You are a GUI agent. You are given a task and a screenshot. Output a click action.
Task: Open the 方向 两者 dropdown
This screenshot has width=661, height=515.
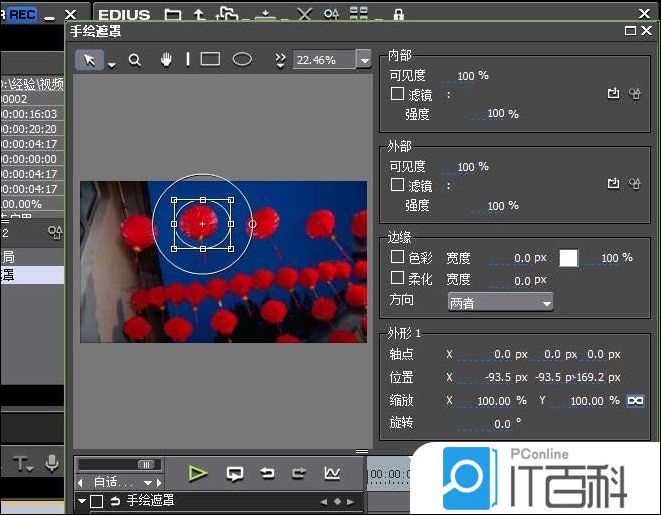(x=500, y=302)
